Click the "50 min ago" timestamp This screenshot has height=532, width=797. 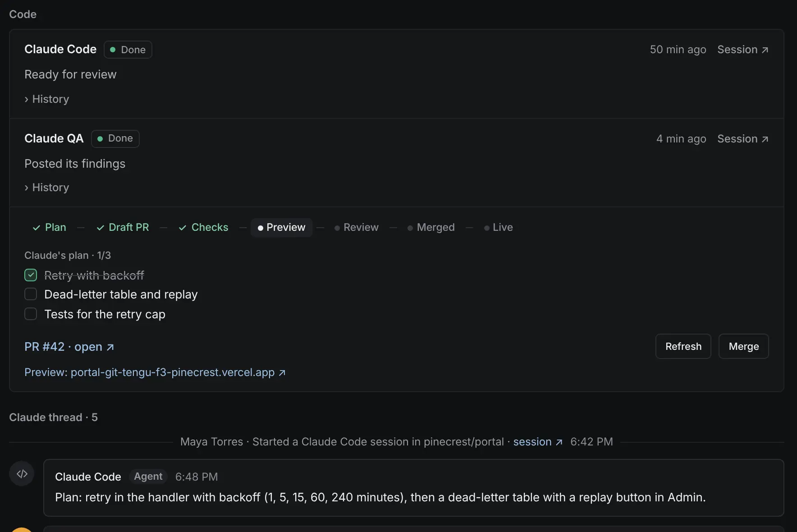(x=678, y=50)
